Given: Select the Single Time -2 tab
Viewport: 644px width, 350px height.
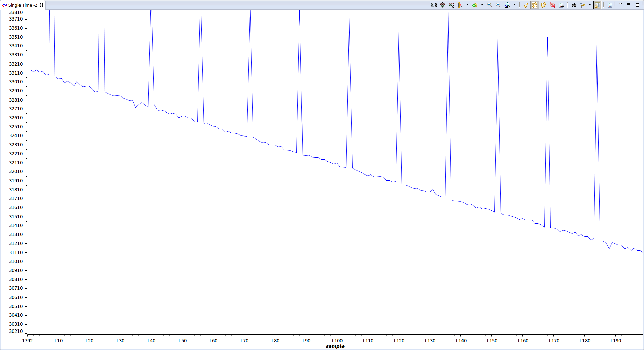Looking at the screenshot, I should click(x=23, y=5).
